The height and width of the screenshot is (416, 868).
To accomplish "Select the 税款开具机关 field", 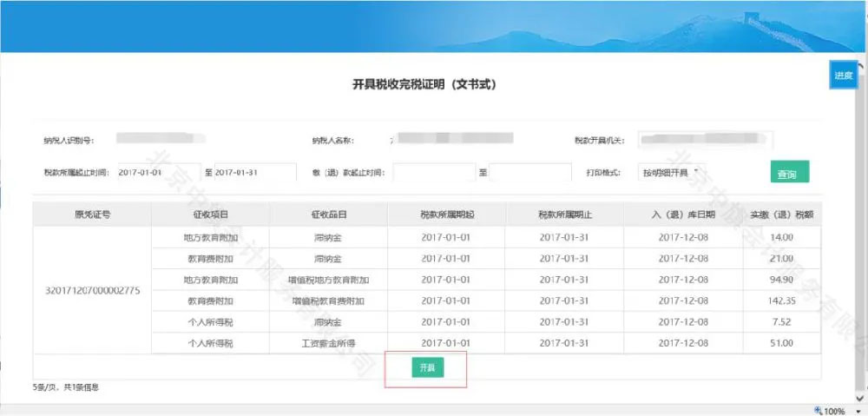I will 705,139.
